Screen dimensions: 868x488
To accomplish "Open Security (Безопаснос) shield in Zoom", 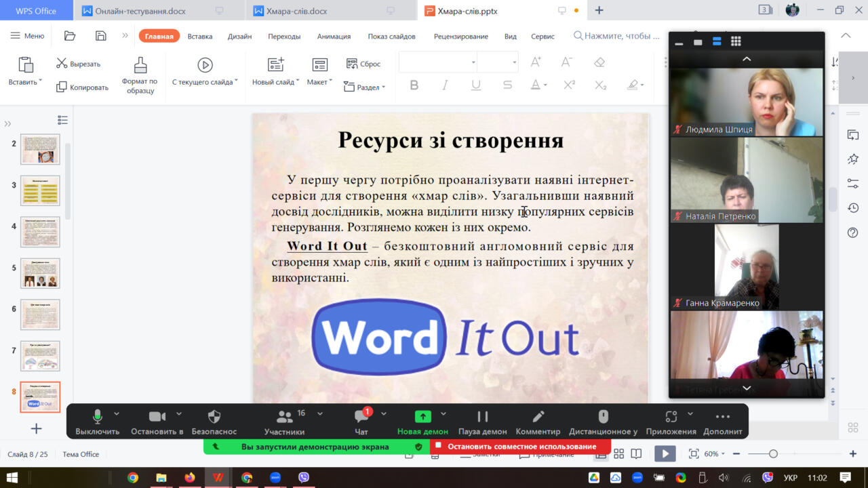I will [x=214, y=421].
